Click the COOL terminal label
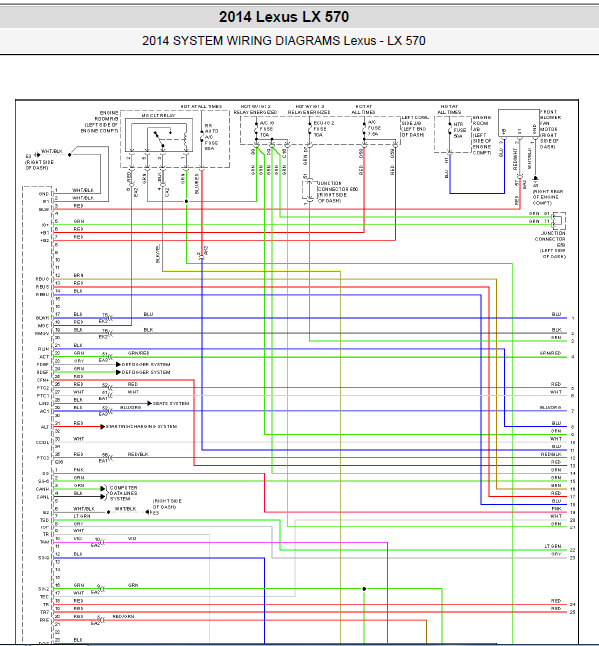 [42, 443]
